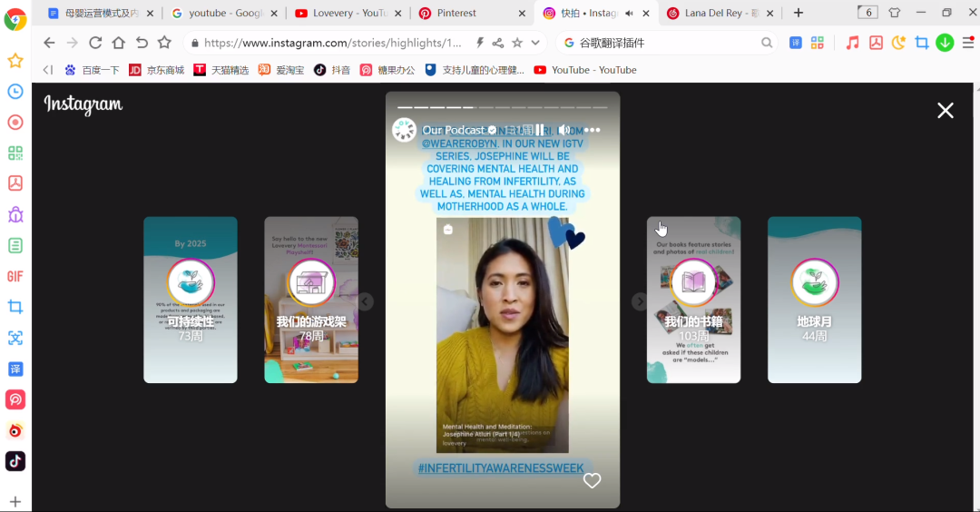Toggle speed mode lightning icon
Viewport: 980px width, 512px height.
(479, 43)
